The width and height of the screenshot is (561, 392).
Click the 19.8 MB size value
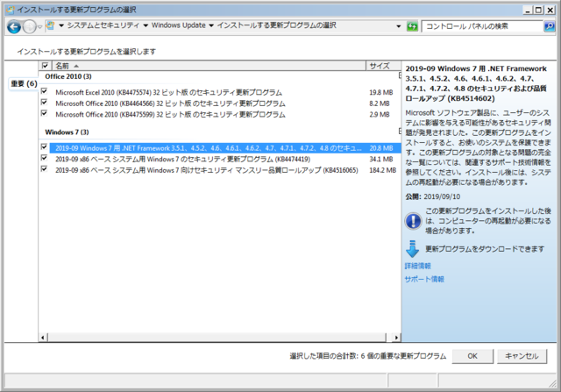381,92
